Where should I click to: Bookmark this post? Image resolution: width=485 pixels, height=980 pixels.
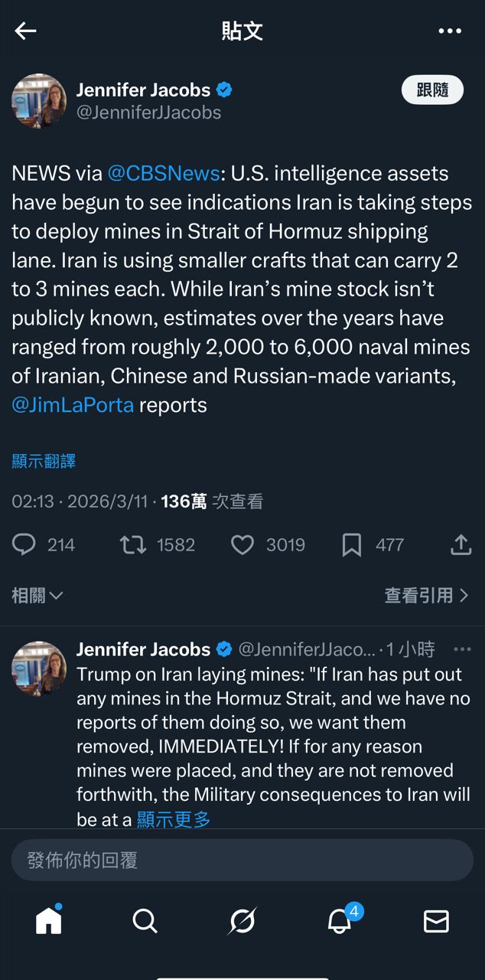coord(352,544)
